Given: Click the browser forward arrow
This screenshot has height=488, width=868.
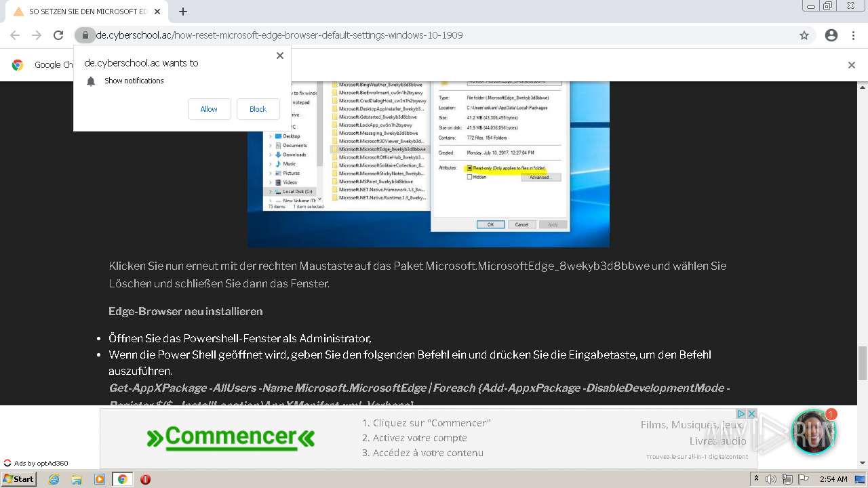Looking at the screenshot, I should tap(37, 35).
